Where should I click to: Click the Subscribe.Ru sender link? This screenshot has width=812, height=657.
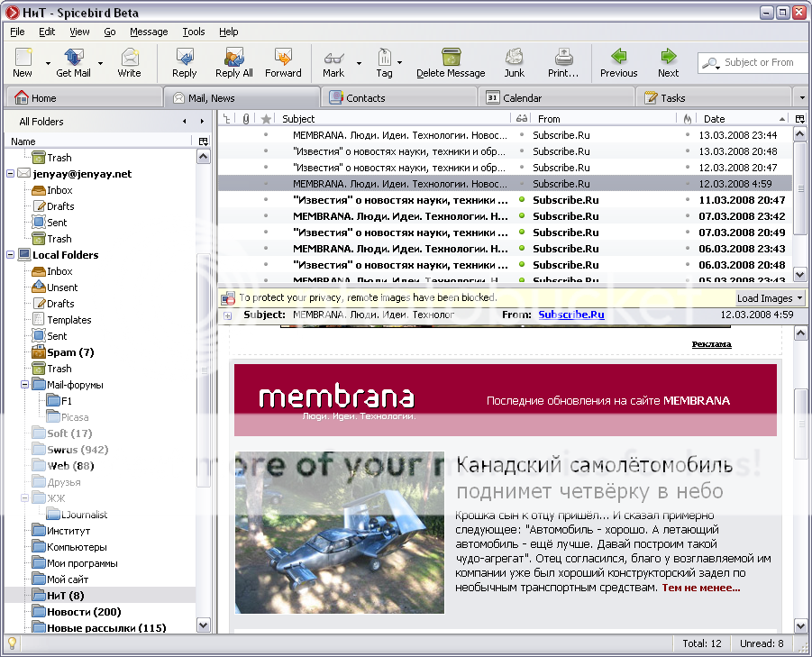point(570,315)
